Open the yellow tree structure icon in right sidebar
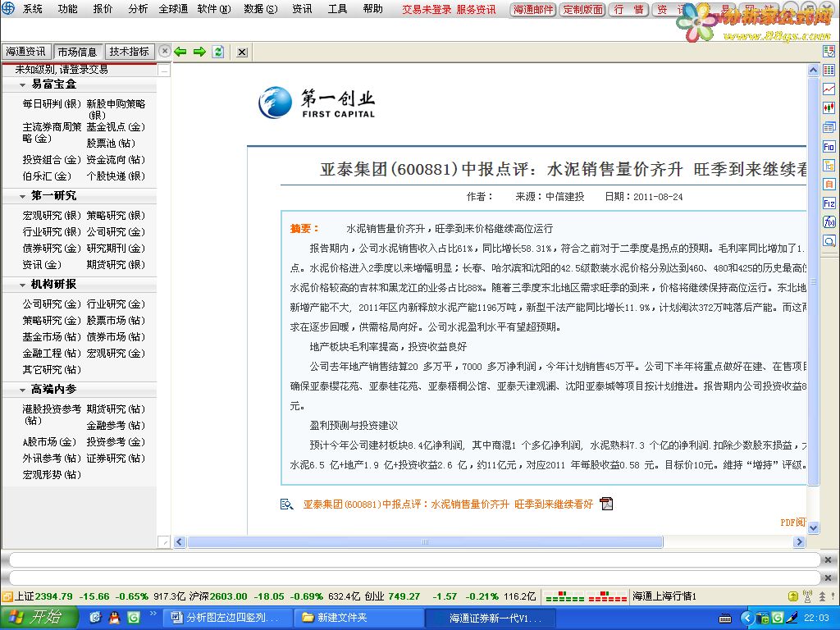 pyautogui.click(x=829, y=165)
